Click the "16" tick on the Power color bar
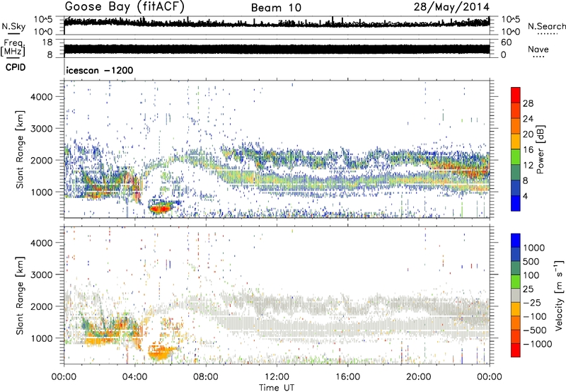The height and width of the screenshot is (392, 566). 528,150
